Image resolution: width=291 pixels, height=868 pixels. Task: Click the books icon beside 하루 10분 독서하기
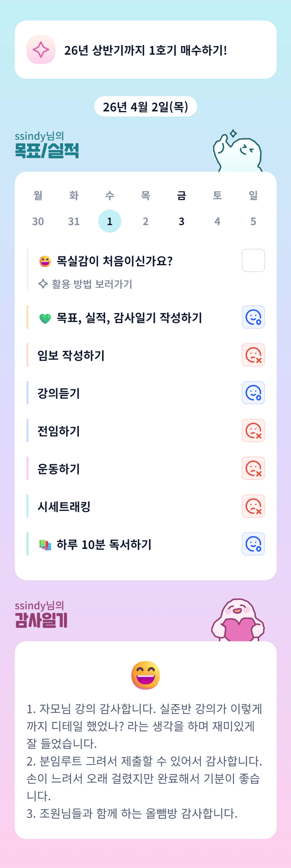(45, 545)
